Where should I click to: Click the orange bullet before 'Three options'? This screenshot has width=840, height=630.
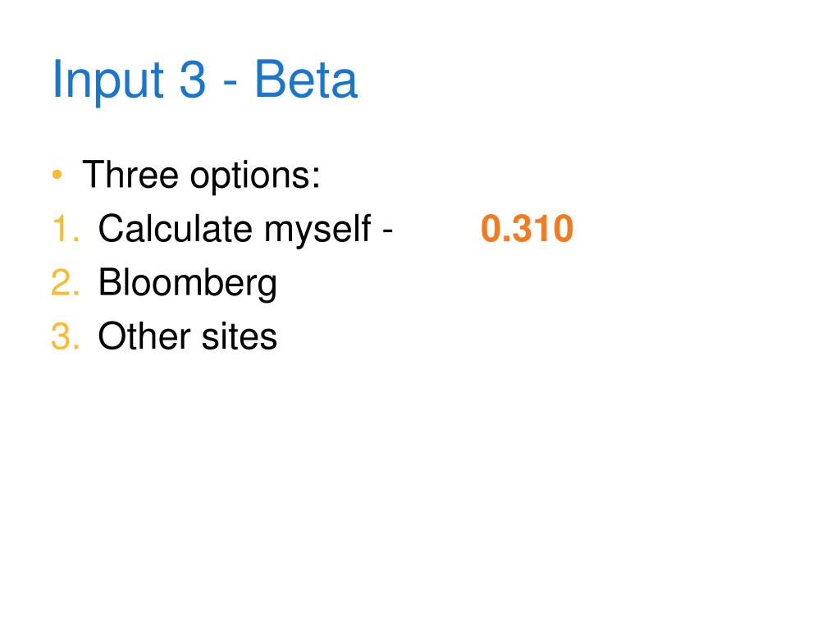(57, 175)
